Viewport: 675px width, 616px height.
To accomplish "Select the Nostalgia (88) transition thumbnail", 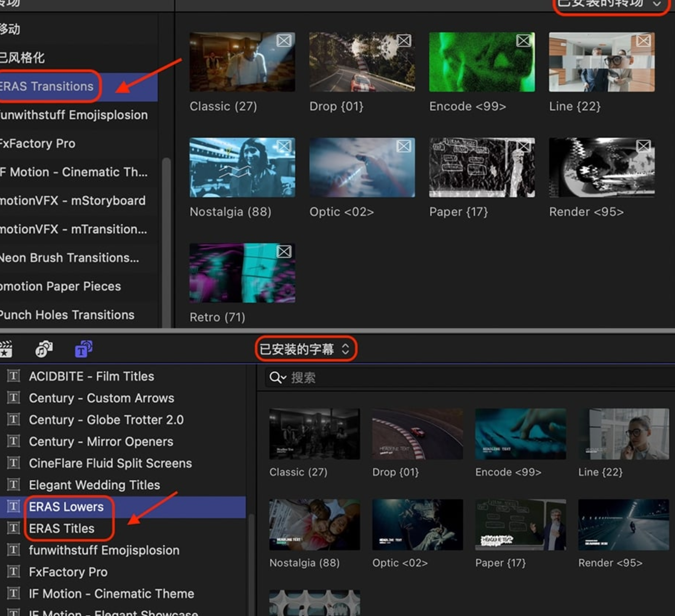I will 242,167.
